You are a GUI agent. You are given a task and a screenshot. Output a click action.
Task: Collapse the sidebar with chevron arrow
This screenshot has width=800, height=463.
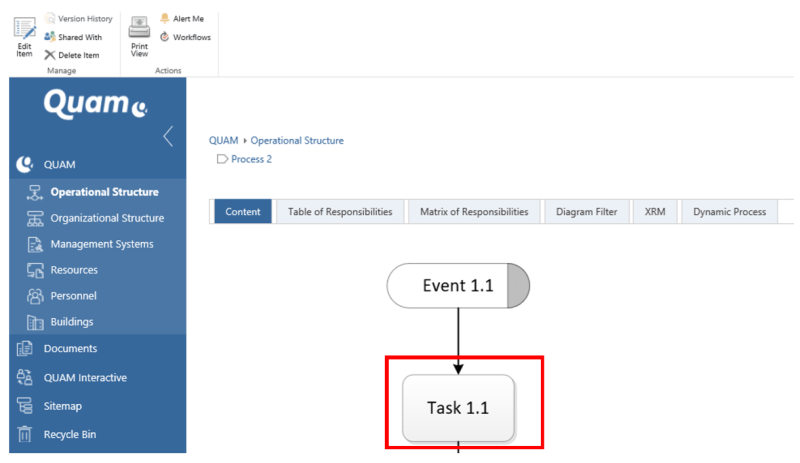168,137
